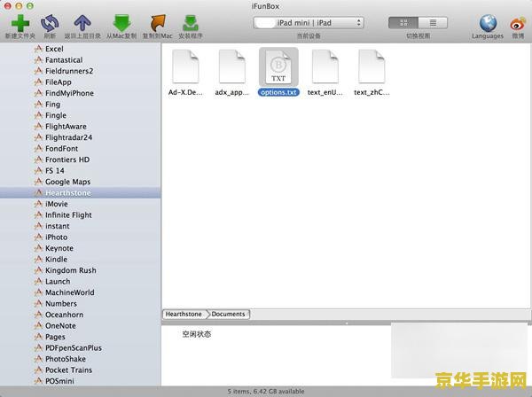Viewport: 532px width, 397px height.
Task: Select FindMyiPhone in the sidebar
Action: (x=69, y=93)
